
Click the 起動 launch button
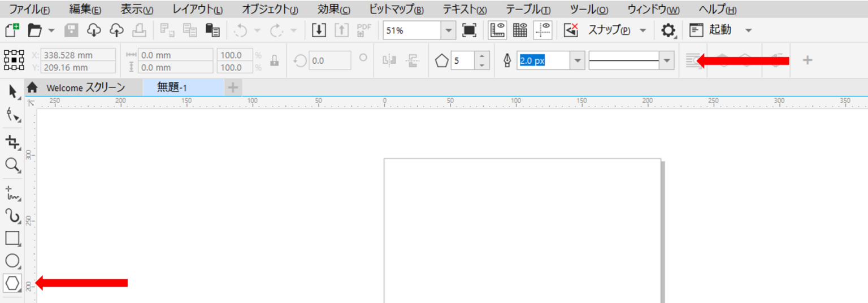pyautogui.click(x=719, y=30)
